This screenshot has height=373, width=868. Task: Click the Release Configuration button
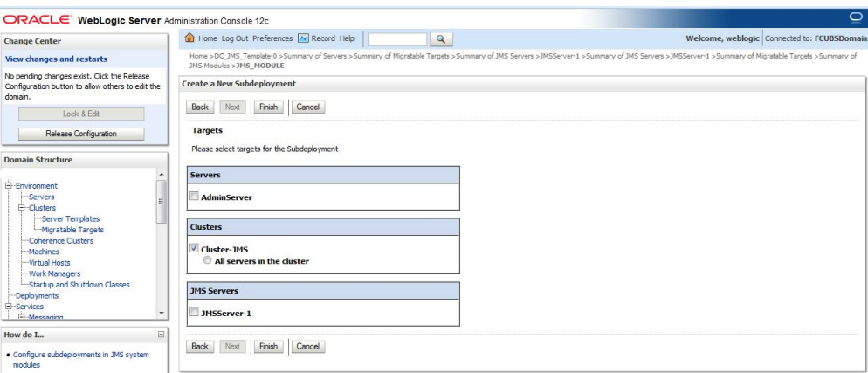coord(81,134)
